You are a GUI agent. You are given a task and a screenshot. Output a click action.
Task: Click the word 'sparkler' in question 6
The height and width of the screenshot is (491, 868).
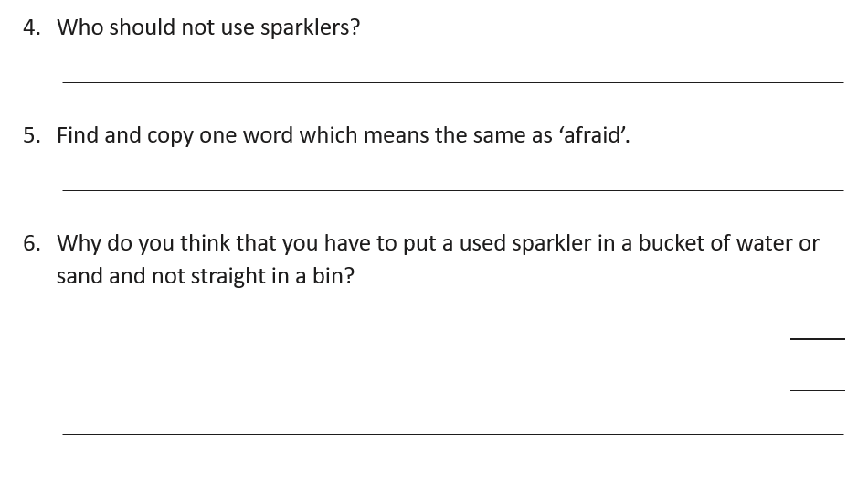pos(551,244)
